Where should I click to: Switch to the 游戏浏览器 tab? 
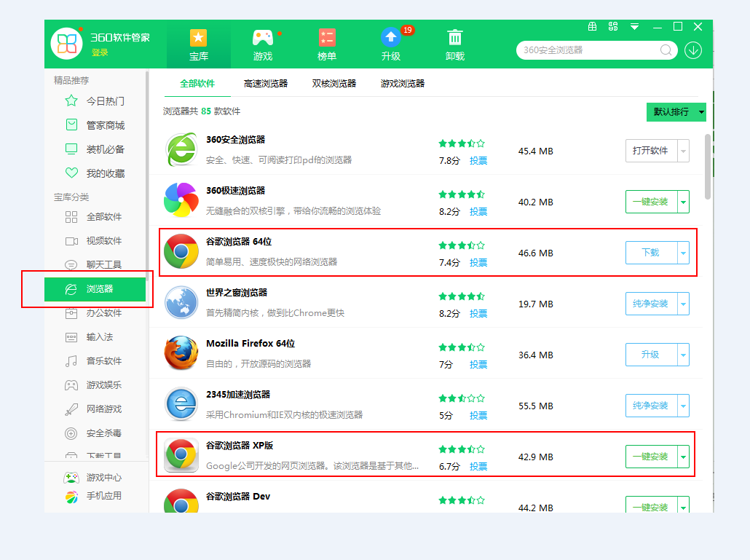coord(402,84)
